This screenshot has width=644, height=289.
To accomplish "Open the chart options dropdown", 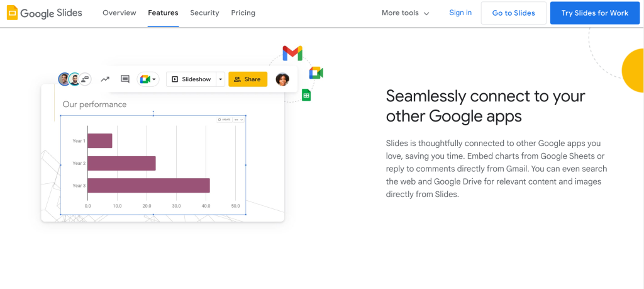I will 238,119.
